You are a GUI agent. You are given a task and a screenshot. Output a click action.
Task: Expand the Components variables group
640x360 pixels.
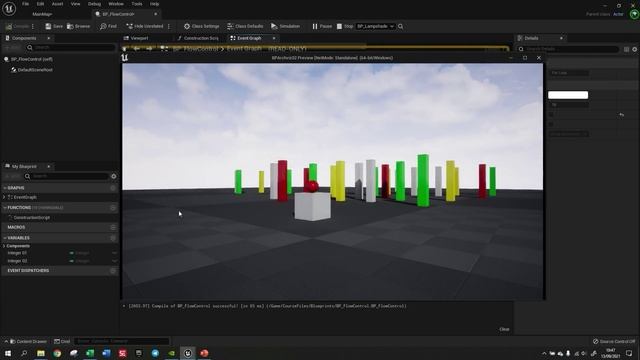pyautogui.click(x=4, y=246)
